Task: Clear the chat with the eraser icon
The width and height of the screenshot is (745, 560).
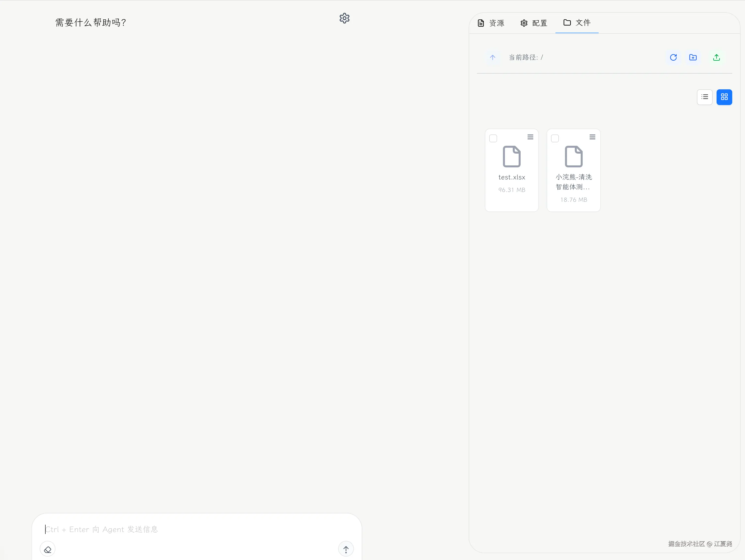Action: tap(48, 549)
